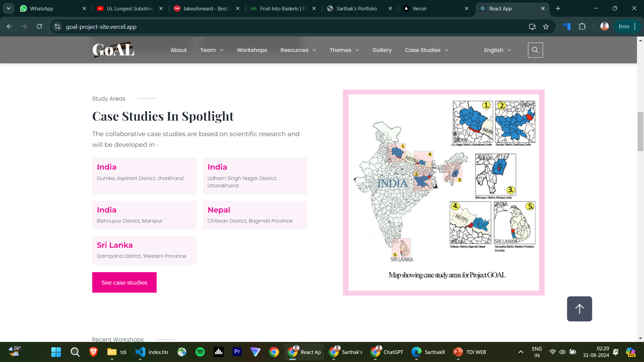The image size is (644, 362).
Task: Click the See case studies button
Action: click(x=124, y=283)
